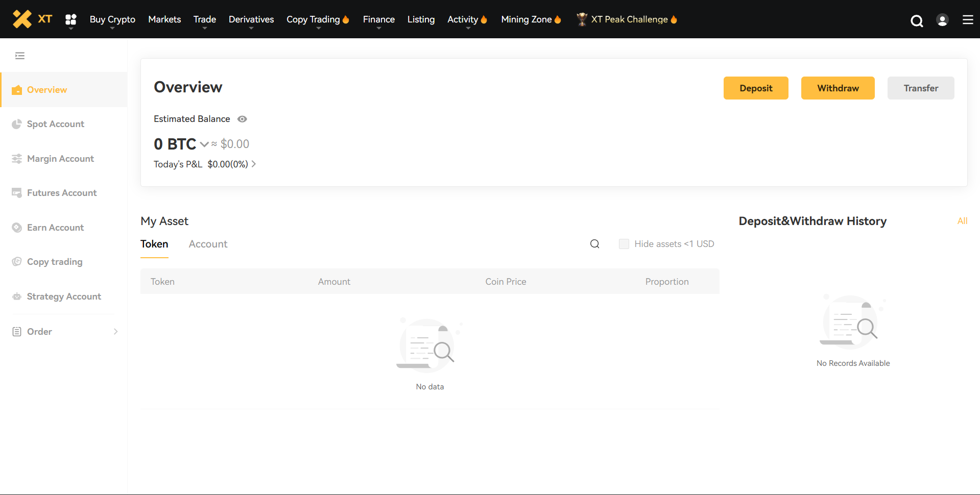980x495 pixels.
Task: Click the user profile avatar icon
Action: [942, 20]
